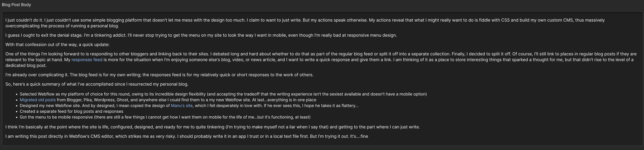Click the 'I think I'm basically at the point' paragraph
644x150 pixels.
213,127
